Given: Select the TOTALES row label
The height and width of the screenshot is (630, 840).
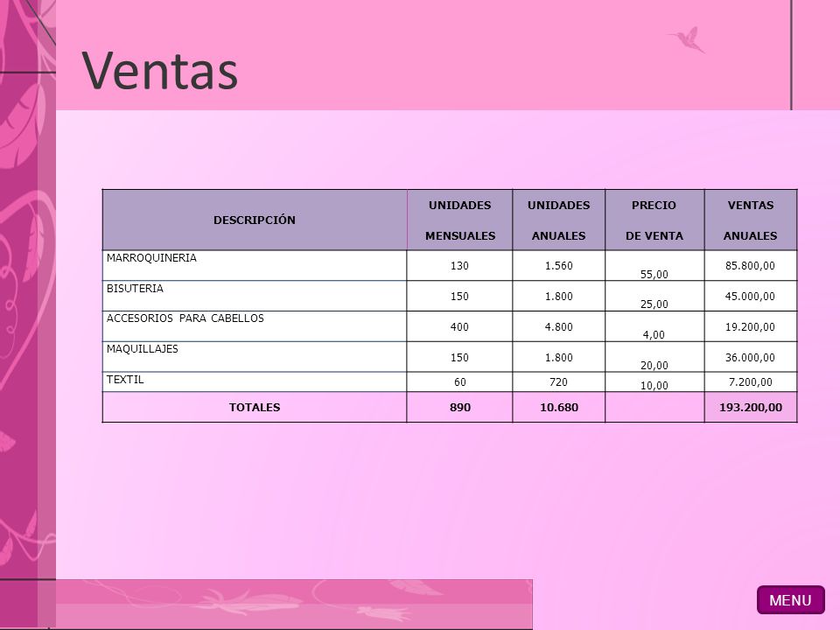Looking at the screenshot, I should click(255, 407).
